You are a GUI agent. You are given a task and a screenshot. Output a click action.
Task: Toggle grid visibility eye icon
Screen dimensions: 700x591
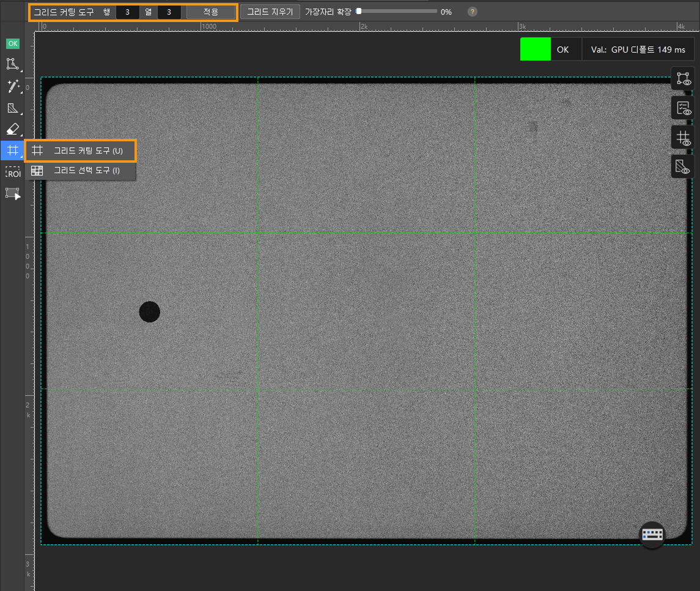[683, 138]
